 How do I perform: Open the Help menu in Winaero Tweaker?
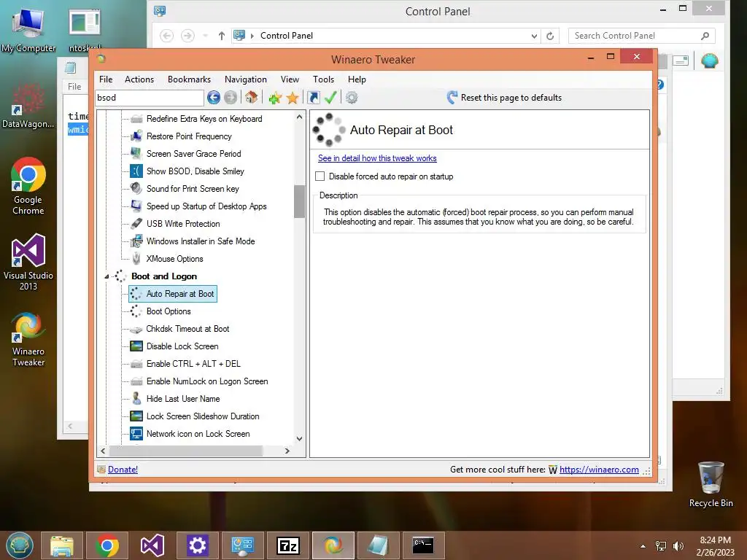pos(357,79)
